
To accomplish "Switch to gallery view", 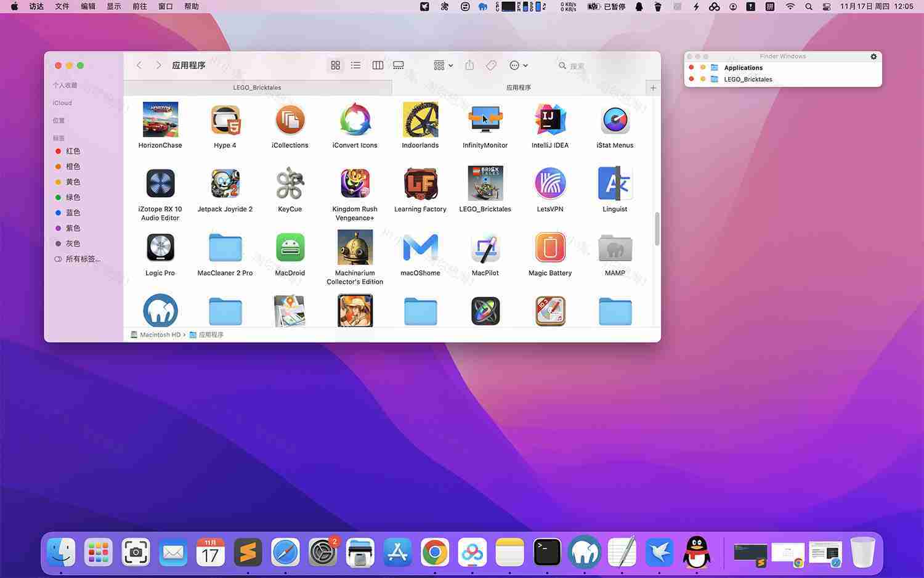I will click(399, 65).
